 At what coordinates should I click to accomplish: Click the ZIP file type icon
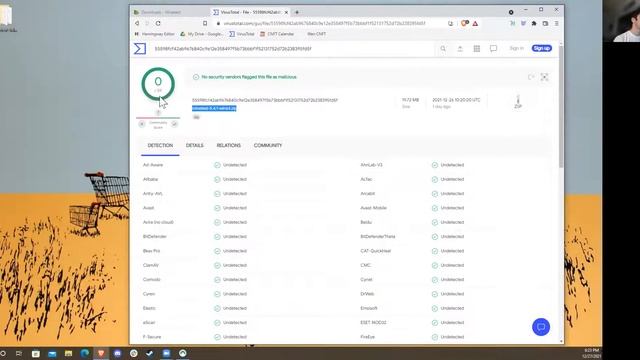[518, 102]
